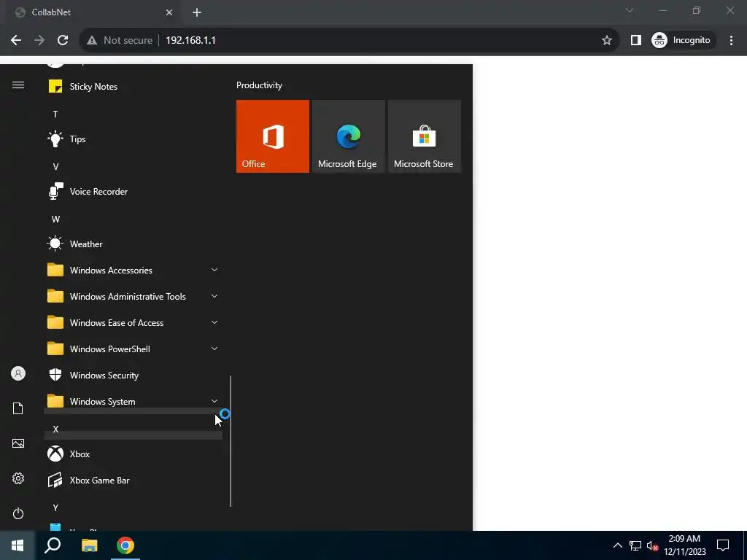This screenshot has width=747, height=560.
Task: Click the Y letter header in app list
Action: 55,507
